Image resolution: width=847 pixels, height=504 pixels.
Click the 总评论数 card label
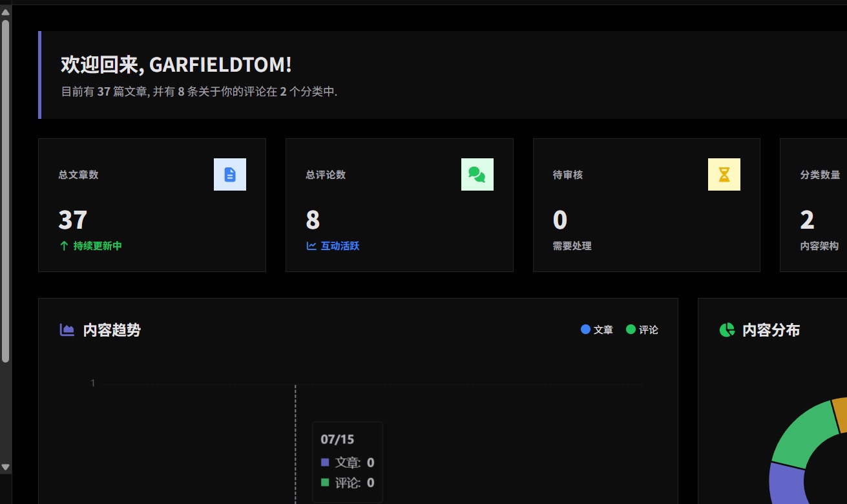pyautogui.click(x=326, y=174)
